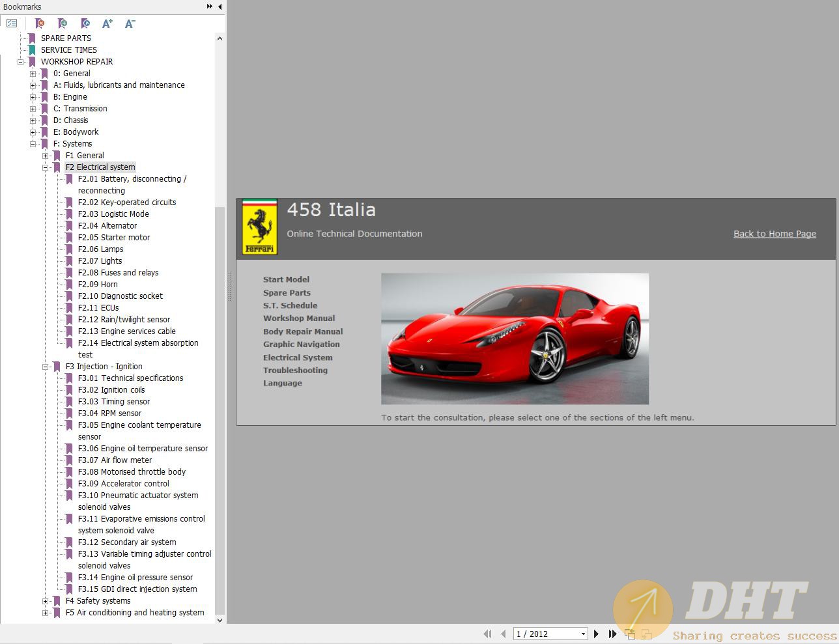Viewport: 839px width, 644px height.
Task: Click the bookmark icon beside SPARE PARTS
Action: 32,38
